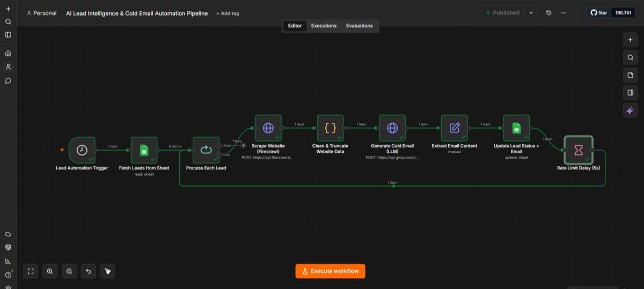644x289 pixels.
Task: Click the GitHub Star button
Action: tap(599, 12)
